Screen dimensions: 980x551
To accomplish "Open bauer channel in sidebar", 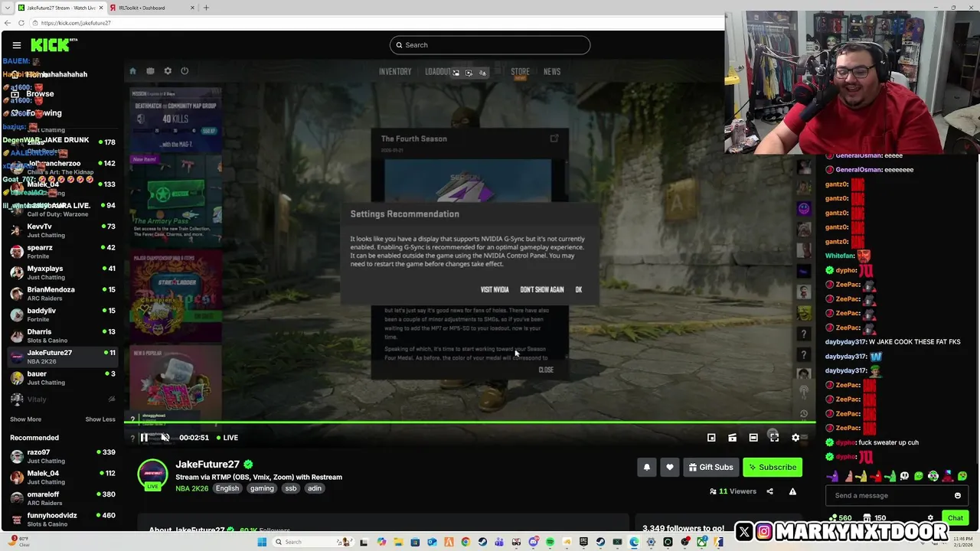I will click(63, 378).
